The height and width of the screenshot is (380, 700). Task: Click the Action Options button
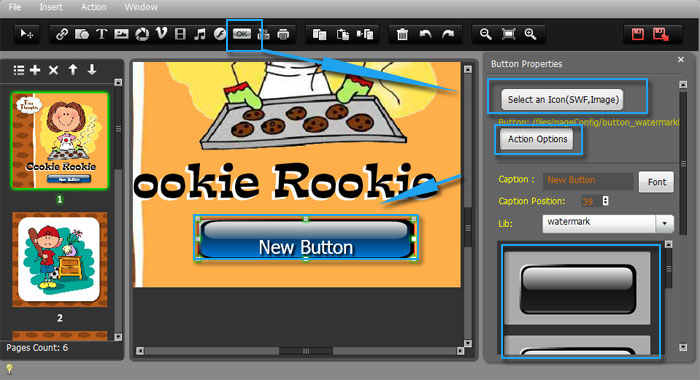tap(537, 139)
